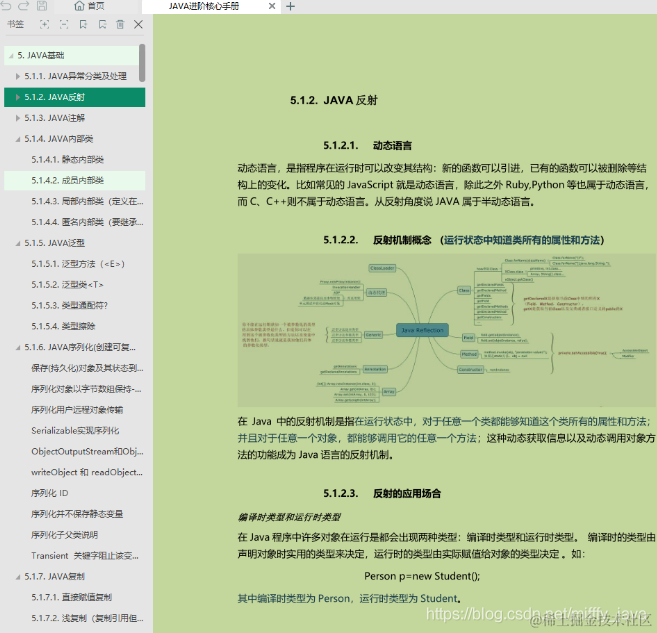Go to bookmark 5.1.5.4. 类型擦除

[63, 326]
